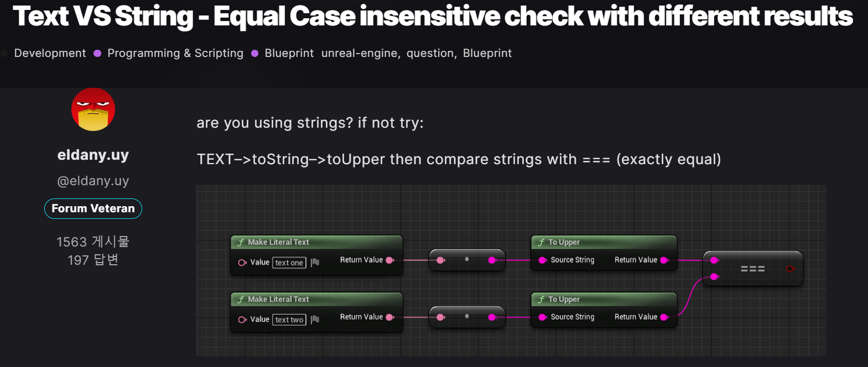Click the "text two" value field
This screenshot has height=367, width=868.
click(x=289, y=319)
